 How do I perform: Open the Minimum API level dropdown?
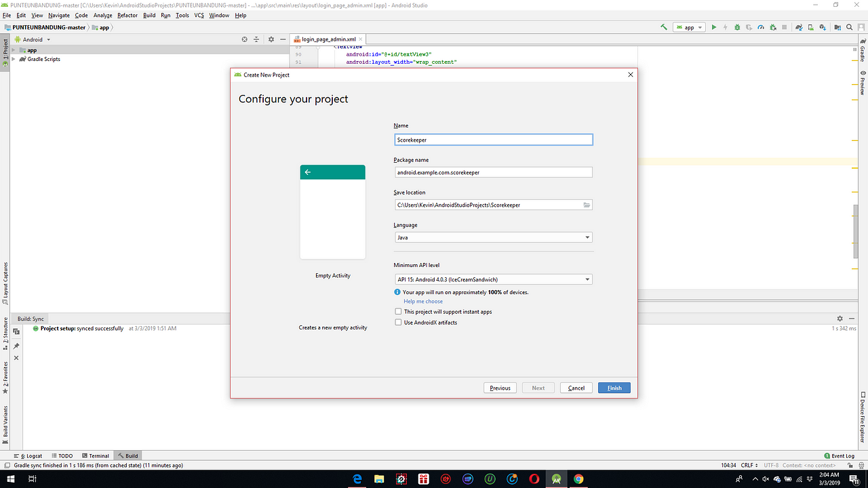(x=493, y=279)
